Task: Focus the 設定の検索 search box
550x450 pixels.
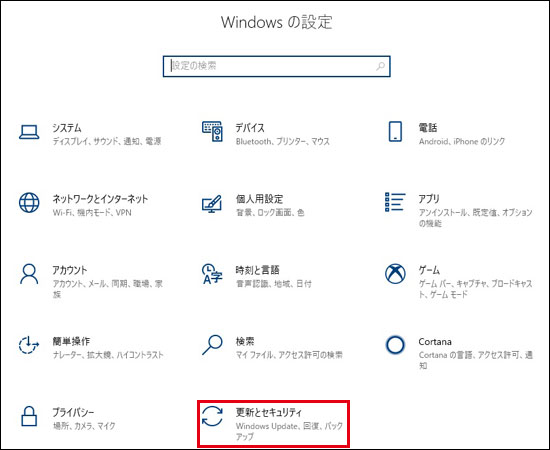Action: tap(276, 66)
